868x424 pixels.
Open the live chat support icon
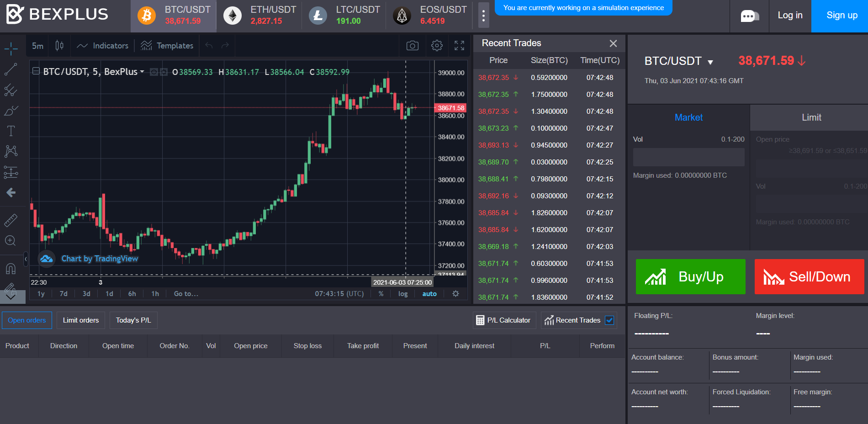point(749,16)
